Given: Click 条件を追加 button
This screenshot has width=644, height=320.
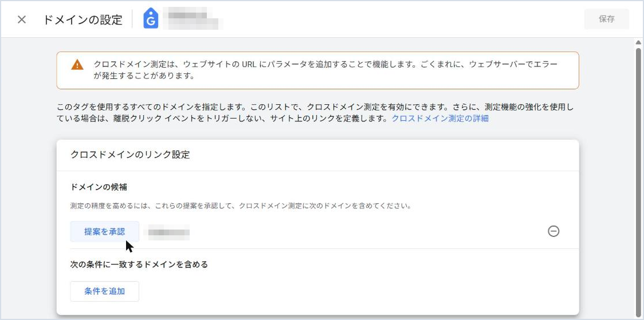Looking at the screenshot, I should pyautogui.click(x=105, y=291).
